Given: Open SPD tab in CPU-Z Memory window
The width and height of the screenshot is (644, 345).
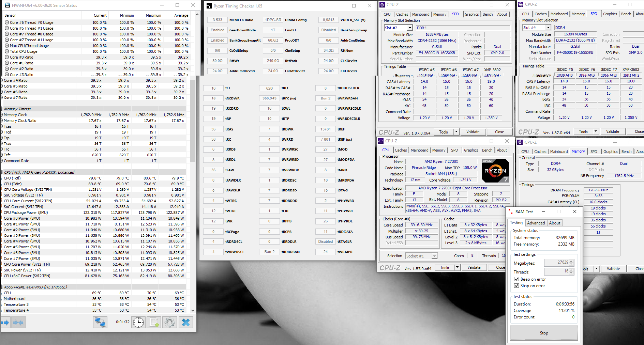Looking at the screenshot, I should pos(594,152).
